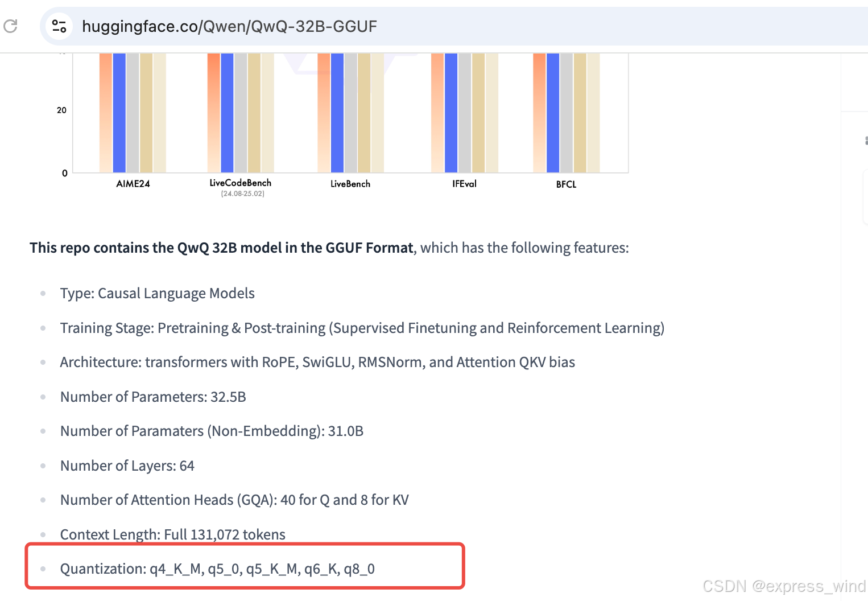Open site information icon in address bar
This screenshot has height=601, width=868.
click(x=59, y=26)
